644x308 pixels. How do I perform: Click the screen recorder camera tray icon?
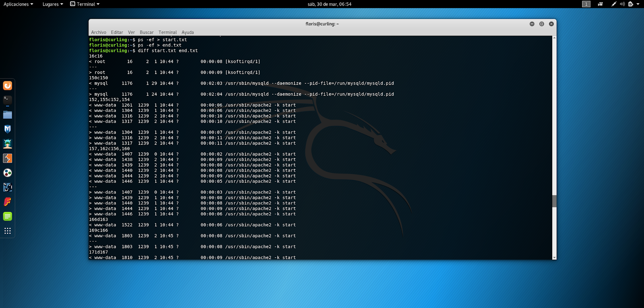[x=600, y=4]
